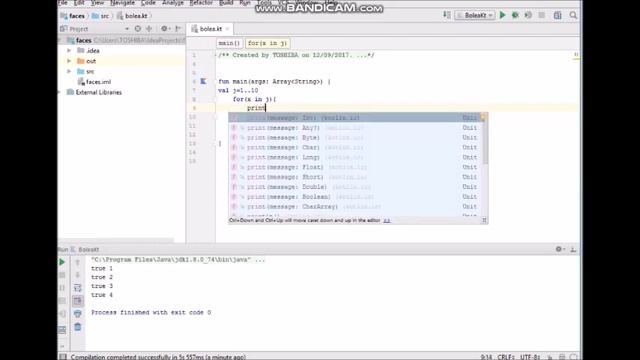
Task: Hide the Run tool window
Action: tap(573, 249)
